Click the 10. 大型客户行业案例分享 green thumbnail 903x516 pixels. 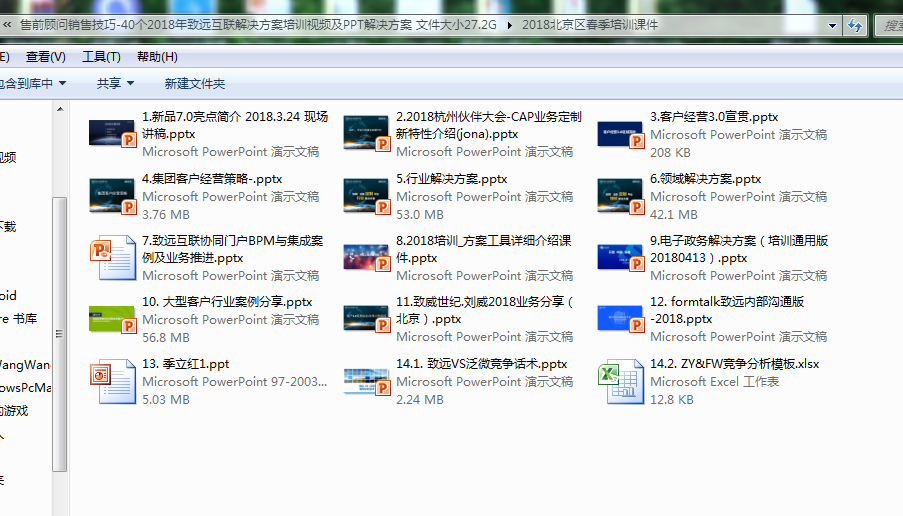112,320
